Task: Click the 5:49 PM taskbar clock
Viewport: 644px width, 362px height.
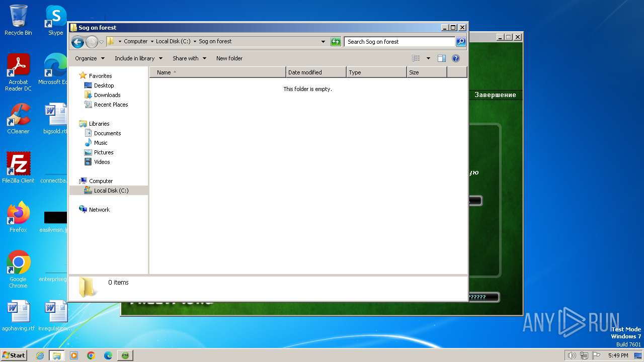Action: (618, 355)
